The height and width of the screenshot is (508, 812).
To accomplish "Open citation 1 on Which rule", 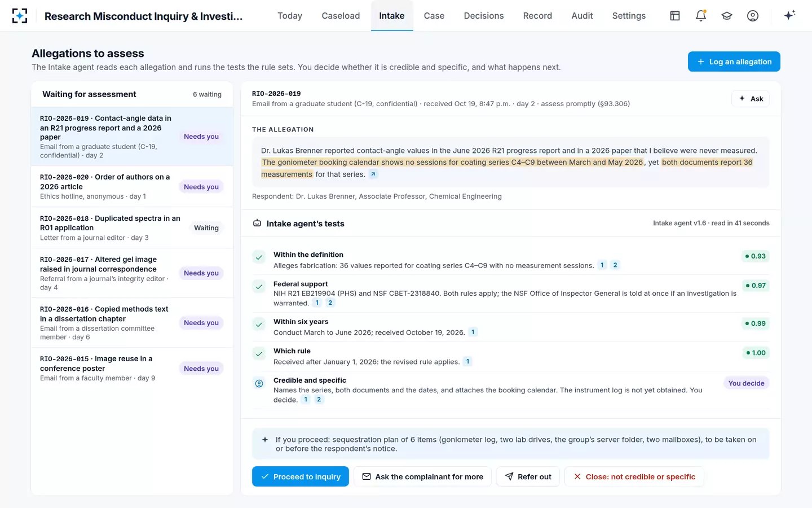I will coord(467,361).
